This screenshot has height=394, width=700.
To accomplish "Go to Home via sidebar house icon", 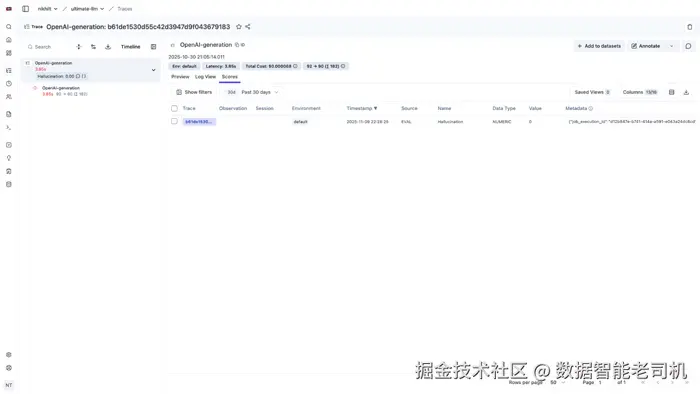I will (8, 40).
